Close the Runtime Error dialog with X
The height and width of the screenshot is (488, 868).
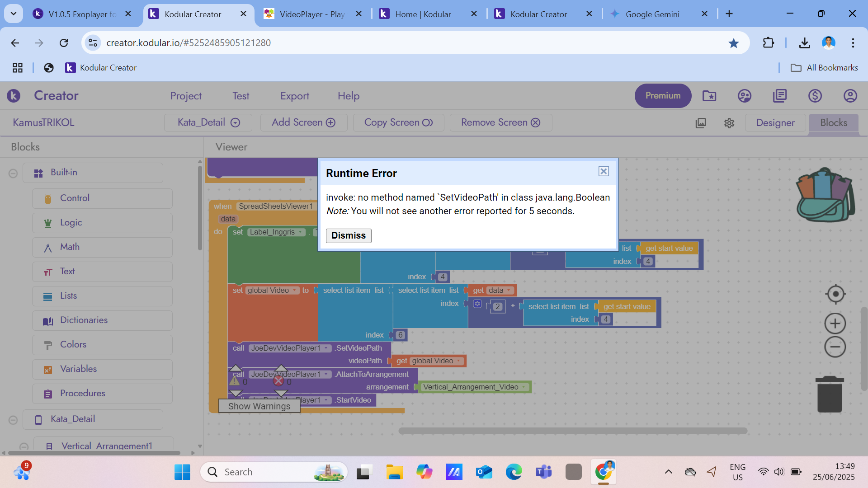click(604, 171)
